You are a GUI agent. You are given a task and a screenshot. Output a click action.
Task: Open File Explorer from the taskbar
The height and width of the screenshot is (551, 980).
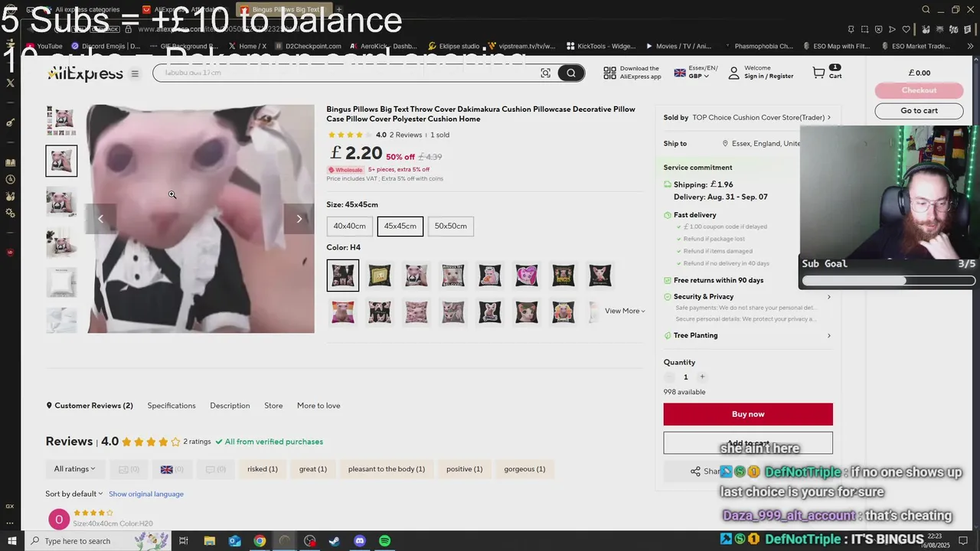209,541
